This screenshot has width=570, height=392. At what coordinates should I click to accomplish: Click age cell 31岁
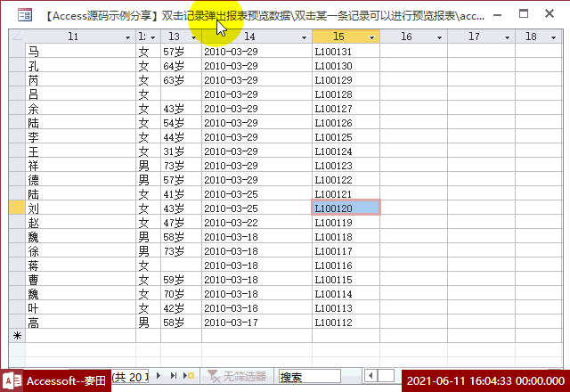coord(181,151)
